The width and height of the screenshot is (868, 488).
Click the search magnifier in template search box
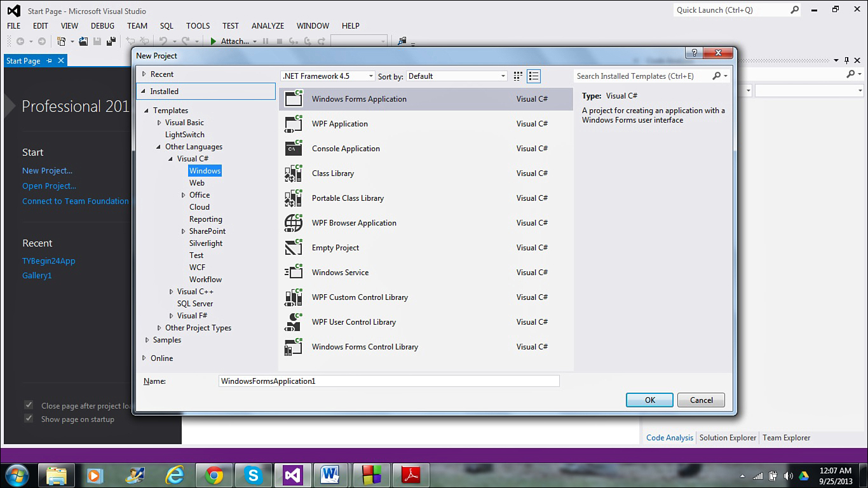[x=717, y=76]
